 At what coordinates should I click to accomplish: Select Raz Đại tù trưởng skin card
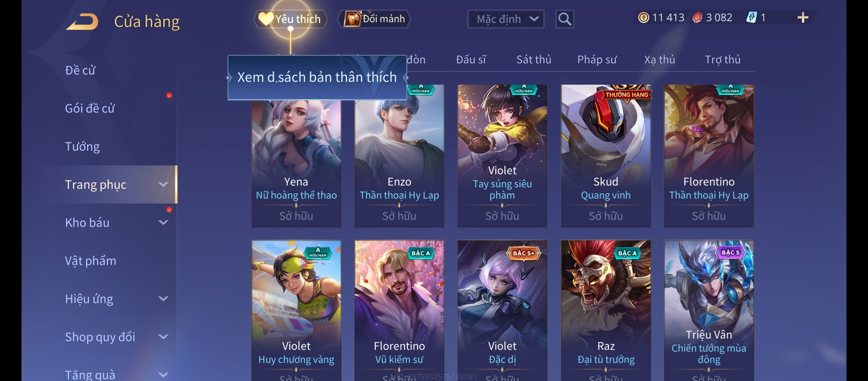tap(606, 310)
